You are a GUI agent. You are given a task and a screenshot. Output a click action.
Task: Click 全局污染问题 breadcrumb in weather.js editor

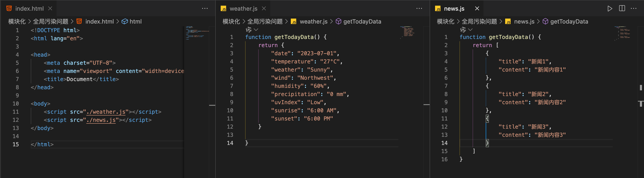[x=265, y=22]
